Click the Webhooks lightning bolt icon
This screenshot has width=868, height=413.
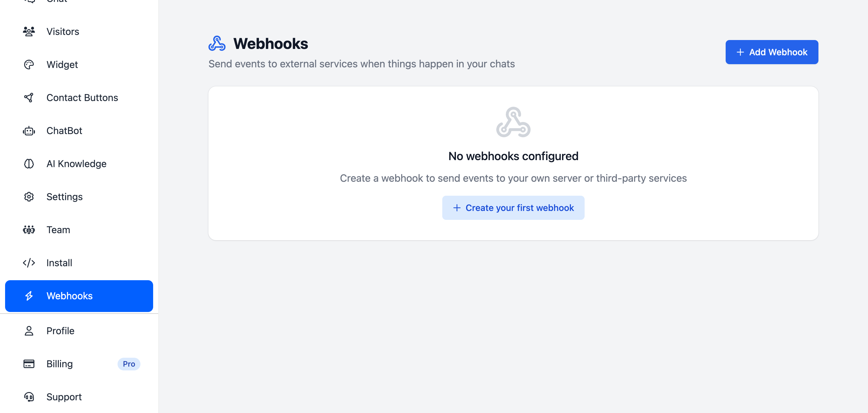29,296
